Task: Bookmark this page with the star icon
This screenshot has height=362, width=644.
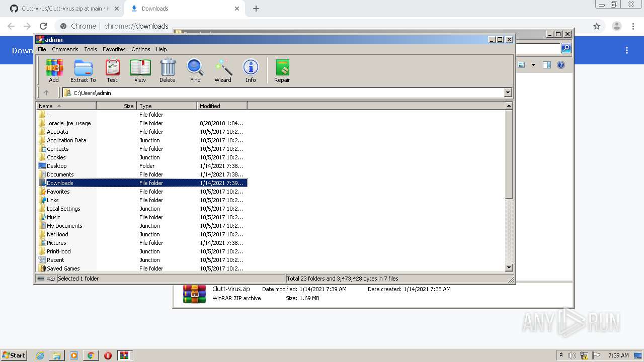Action: click(x=597, y=26)
